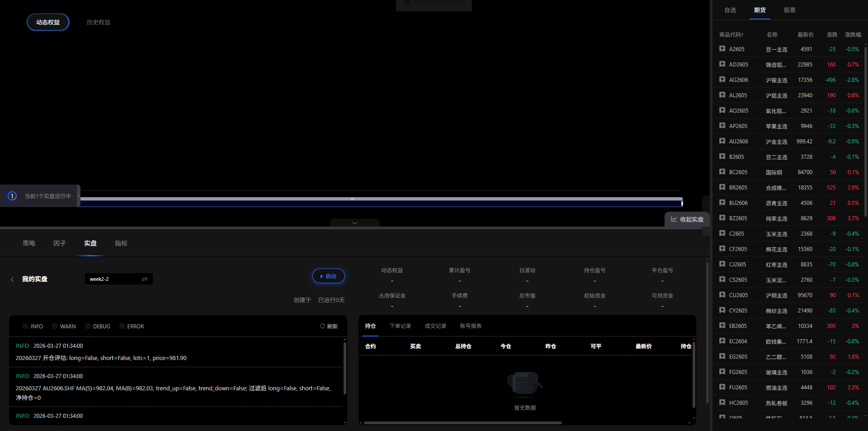Image resolution: width=868 pixels, height=431 pixels.
Task: Add AU2606 to watchlist via bookmark icon
Action: (x=722, y=141)
